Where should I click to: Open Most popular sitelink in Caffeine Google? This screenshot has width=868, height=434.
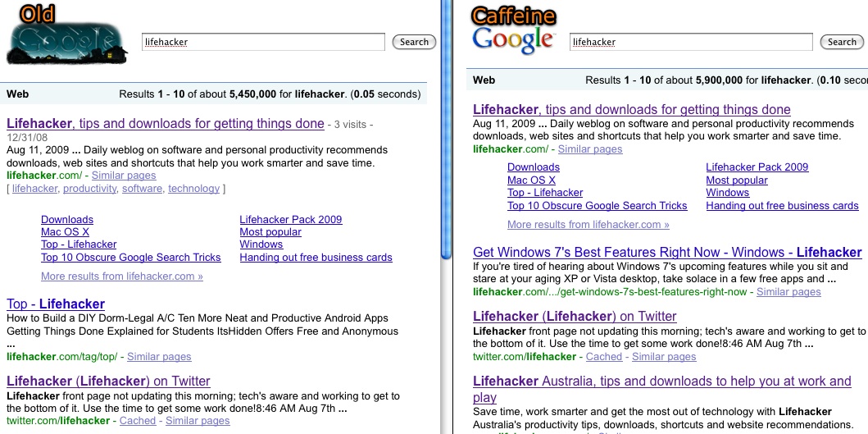coord(737,180)
